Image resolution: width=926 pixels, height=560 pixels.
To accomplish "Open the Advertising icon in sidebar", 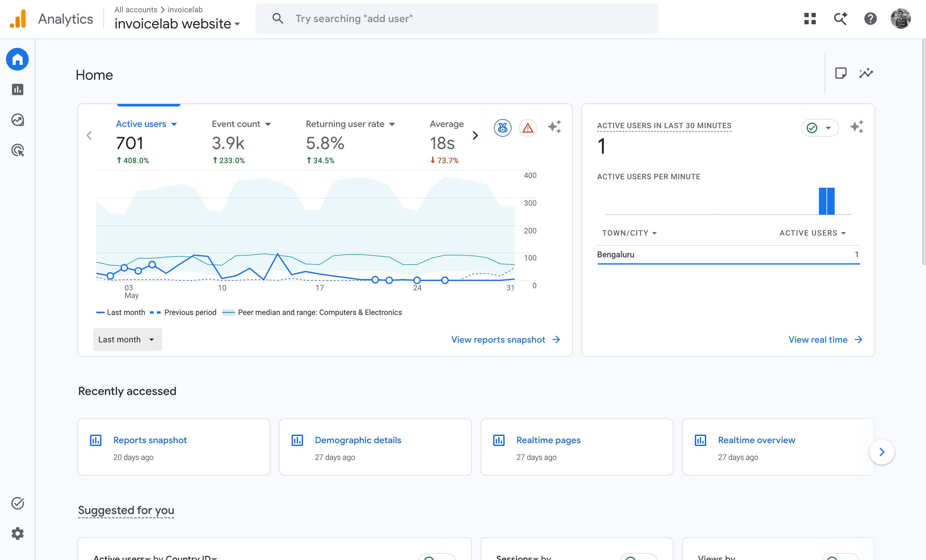I will click(x=17, y=150).
